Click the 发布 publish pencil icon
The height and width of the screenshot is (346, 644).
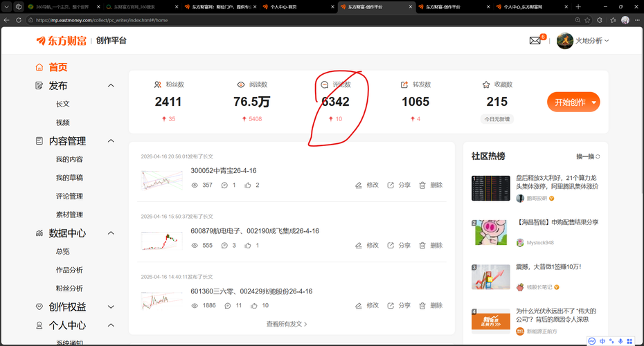tap(39, 85)
